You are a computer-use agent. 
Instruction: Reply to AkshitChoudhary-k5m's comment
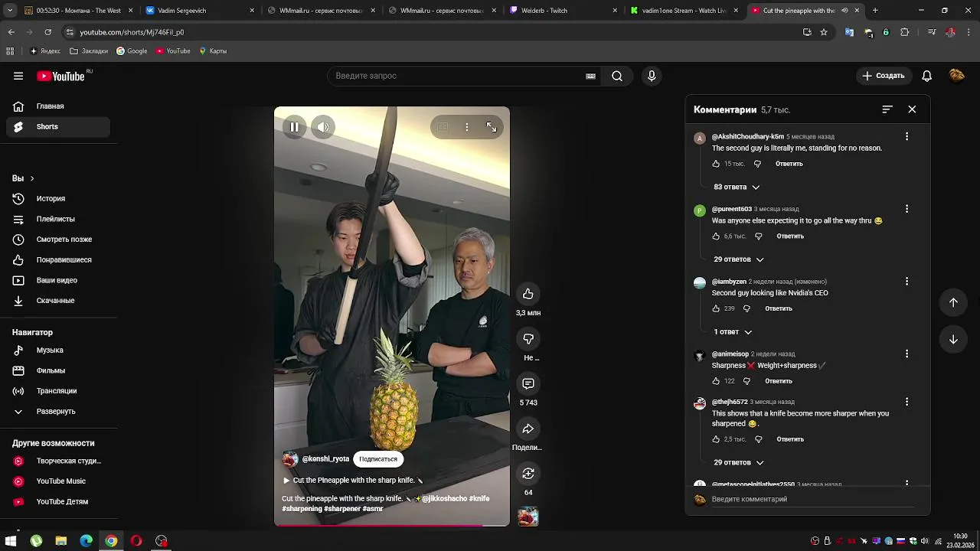pyautogui.click(x=789, y=164)
